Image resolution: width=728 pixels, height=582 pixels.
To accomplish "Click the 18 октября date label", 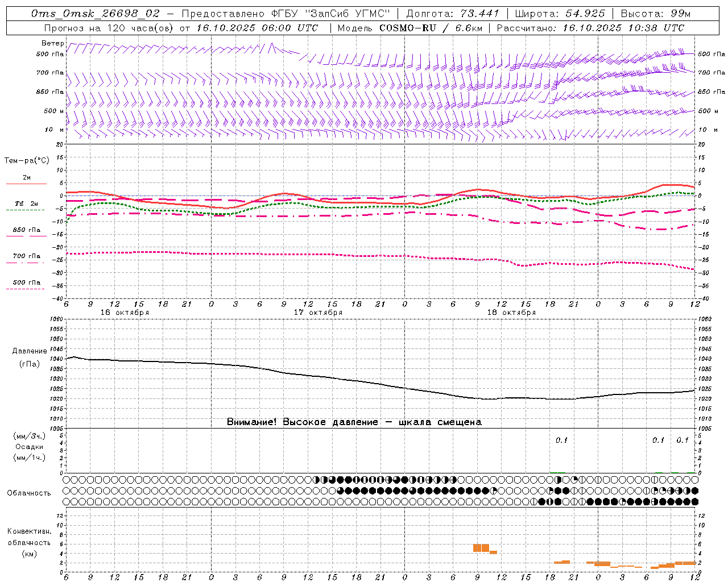I will (511, 313).
